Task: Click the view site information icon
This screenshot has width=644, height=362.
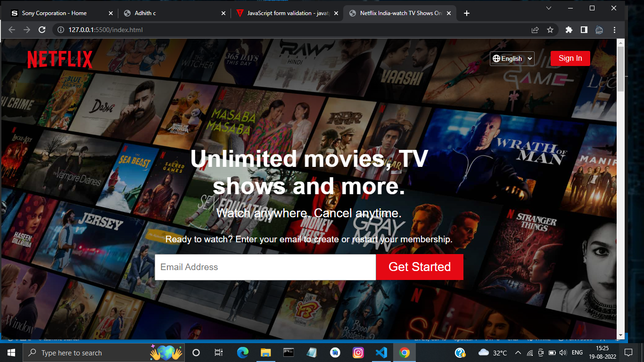Action: (x=60, y=30)
